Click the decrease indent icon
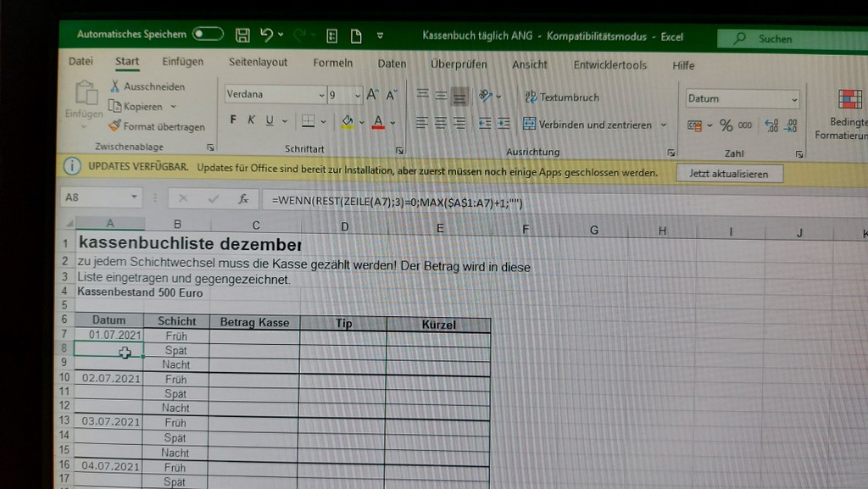This screenshot has width=868, height=489. coord(485,124)
